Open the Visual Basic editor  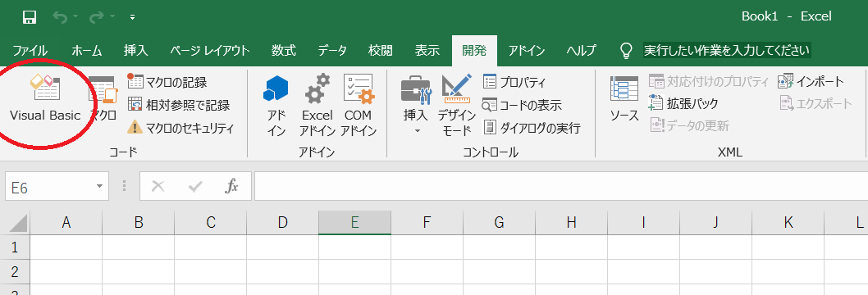[x=45, y=98]
